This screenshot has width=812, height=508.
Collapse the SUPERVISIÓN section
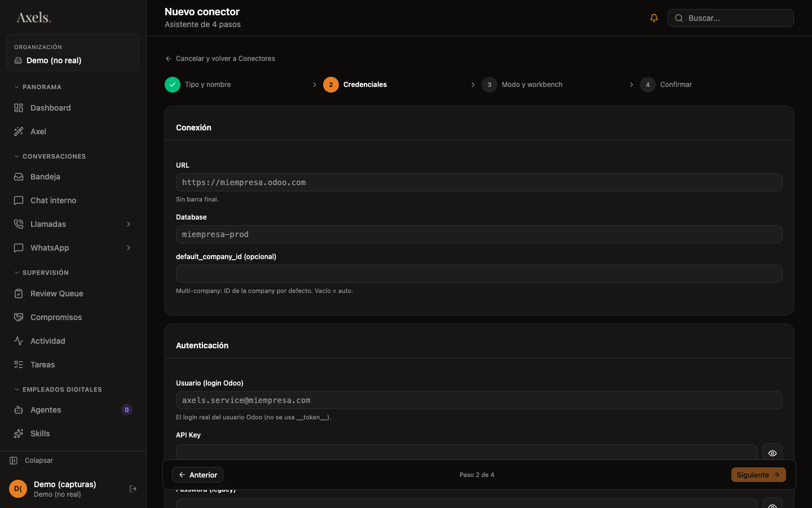coord(41,273)
